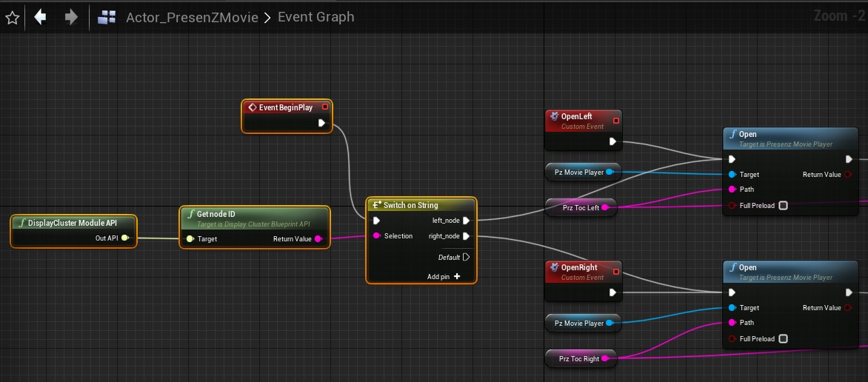Click the Prz Toc Left output pin
This screenshot has width=868, height=382.
[604, 207]
